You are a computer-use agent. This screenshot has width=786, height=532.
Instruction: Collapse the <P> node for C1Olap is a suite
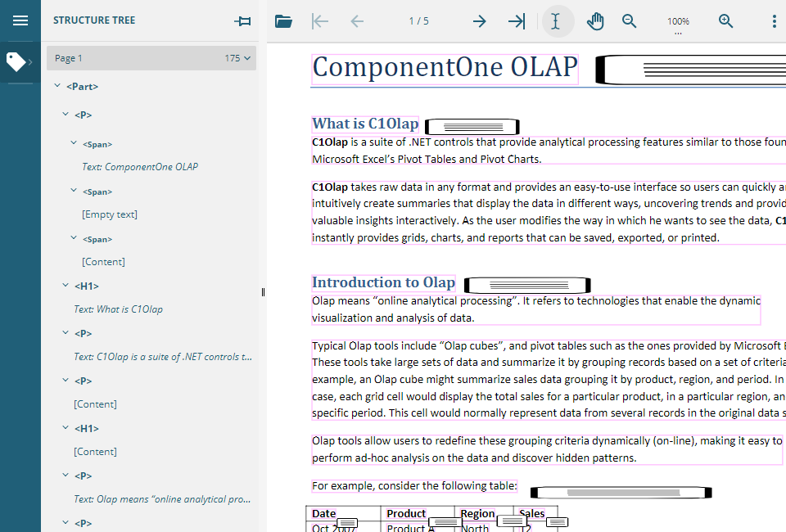[65, 332]
